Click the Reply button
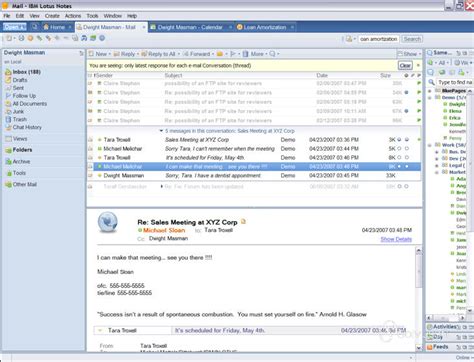 125,54
